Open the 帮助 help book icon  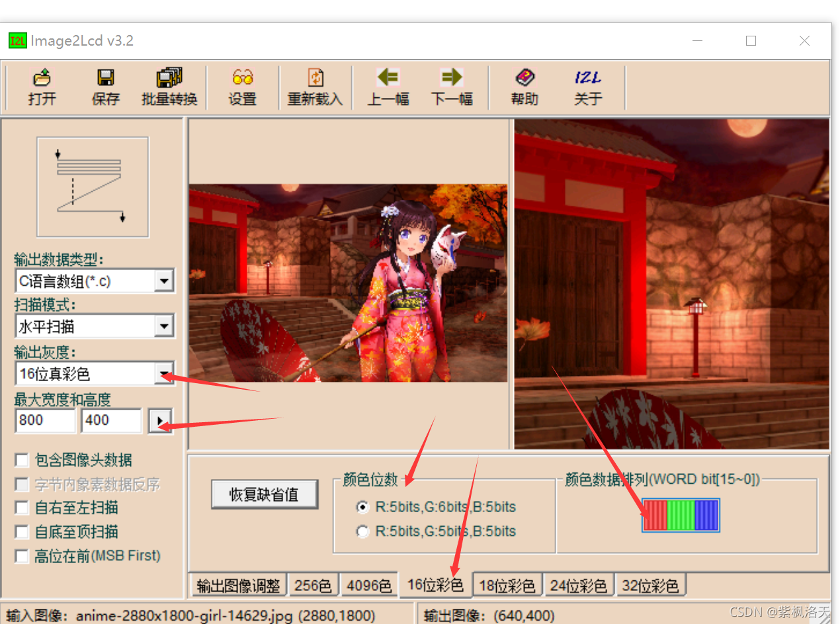tap(525, 87)
